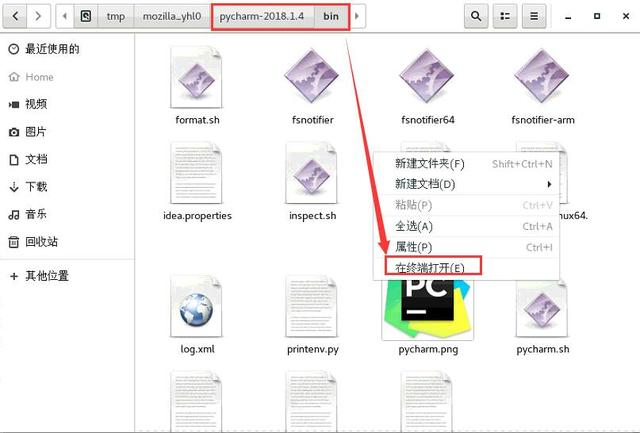Click the pycharm.sh file name

pos(543,349)
